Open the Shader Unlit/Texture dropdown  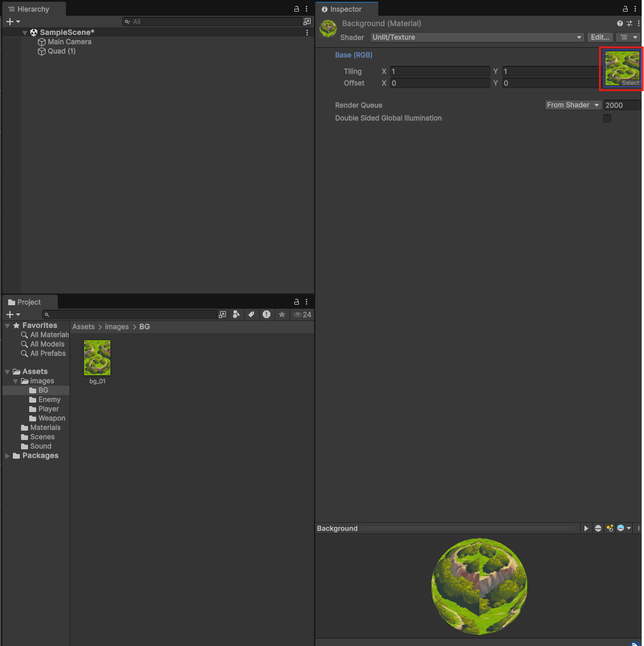pos(477,37)
